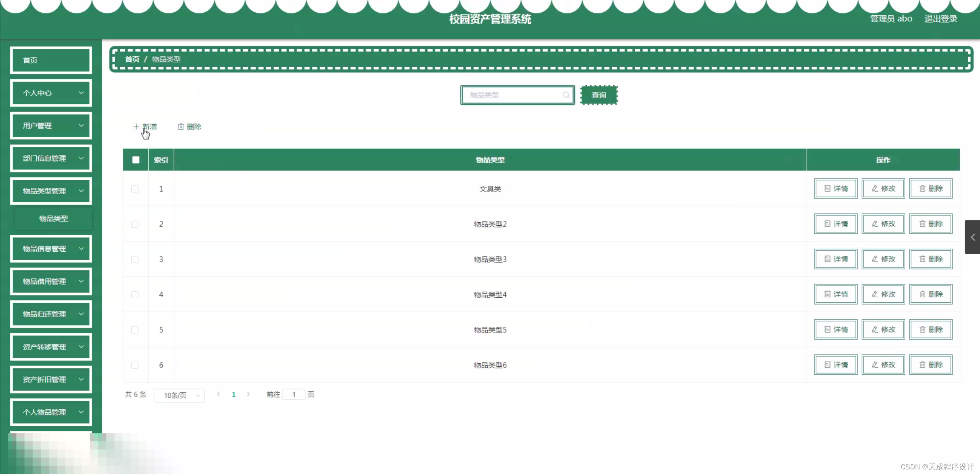980x474 pixels.
Task: Click the trash icon for batch delete
Action: tap(181, 126)
